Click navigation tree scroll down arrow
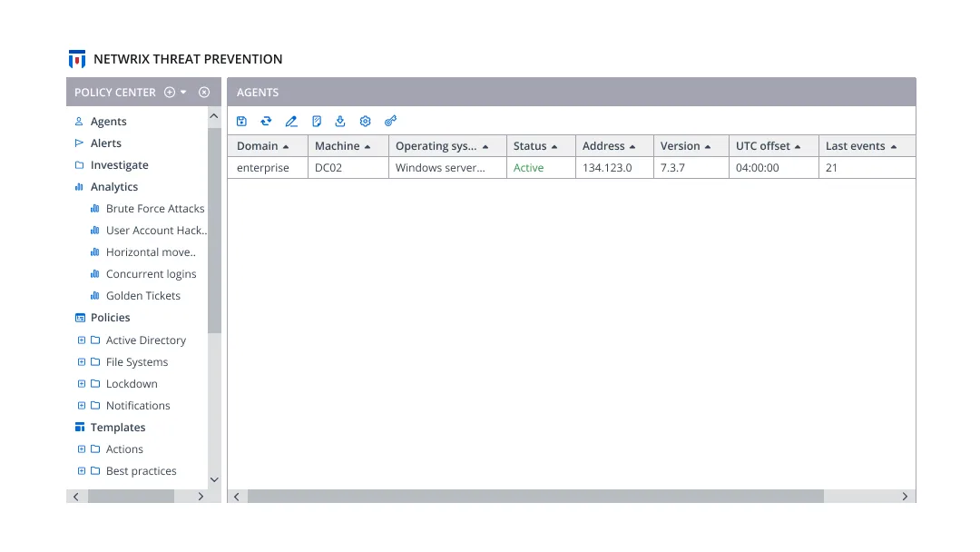This screenshot has width=980, height=552. click(214, 480)
